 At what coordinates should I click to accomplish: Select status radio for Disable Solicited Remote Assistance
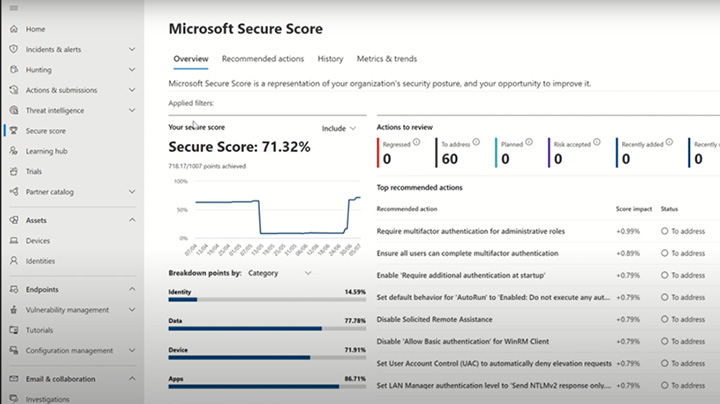665,319
